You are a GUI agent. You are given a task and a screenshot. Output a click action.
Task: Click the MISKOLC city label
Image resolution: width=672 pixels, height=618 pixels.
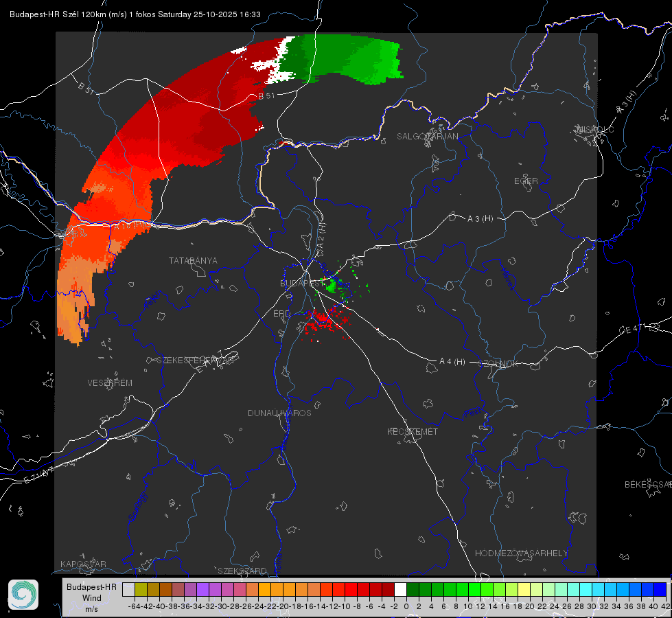click(x=595, y=129)
